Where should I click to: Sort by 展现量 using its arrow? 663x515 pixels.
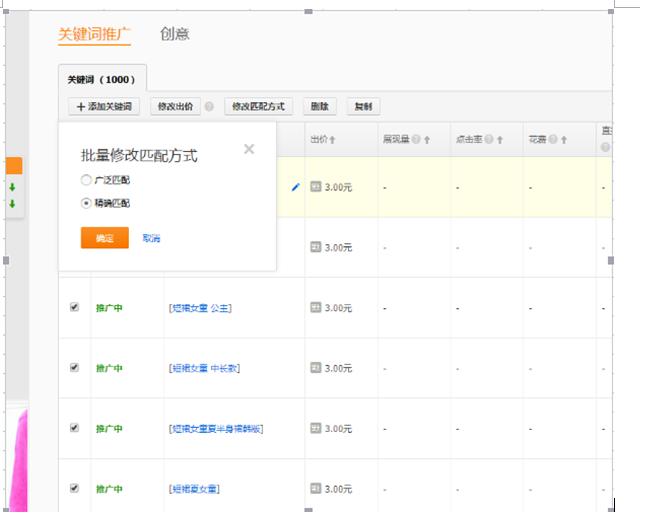427,140
